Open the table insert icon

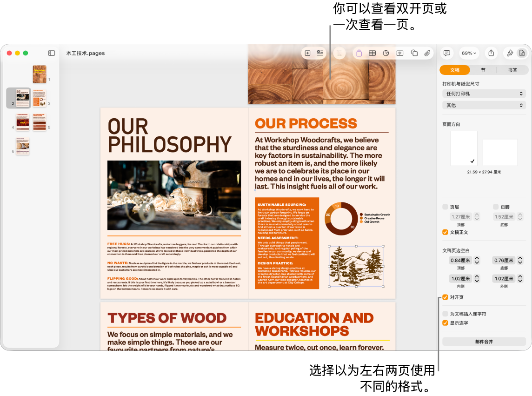[372, 53]
